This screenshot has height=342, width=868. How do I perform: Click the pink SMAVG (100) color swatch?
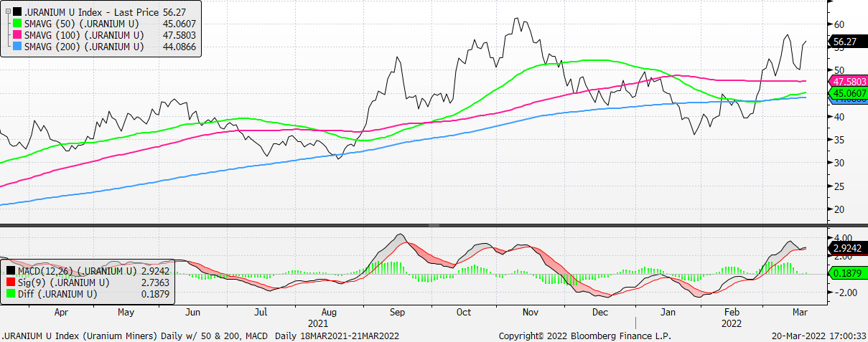[x=17, y=35]
